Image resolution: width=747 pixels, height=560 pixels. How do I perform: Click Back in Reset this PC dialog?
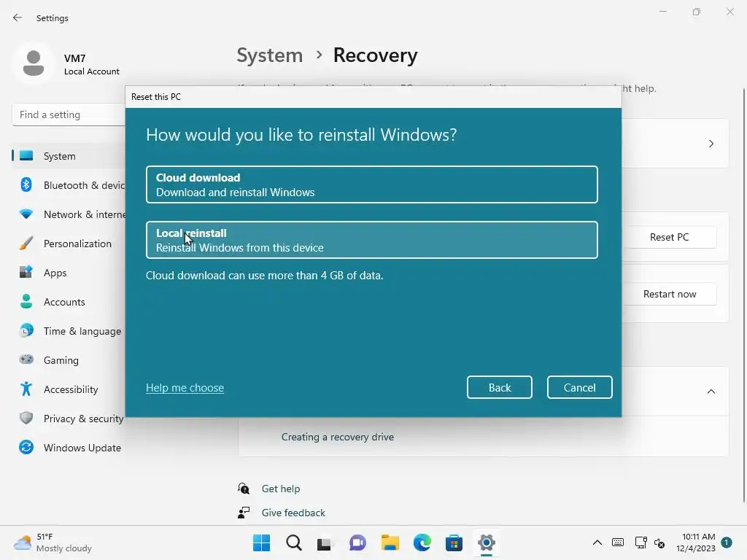[x=499, y=387]
